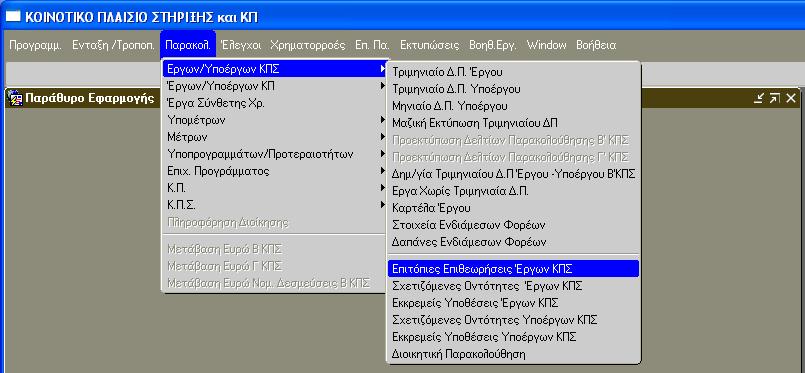Restore the Παράθυρο Εφαρμογής inner window
805x373 pixels.
tap(775, 98)
